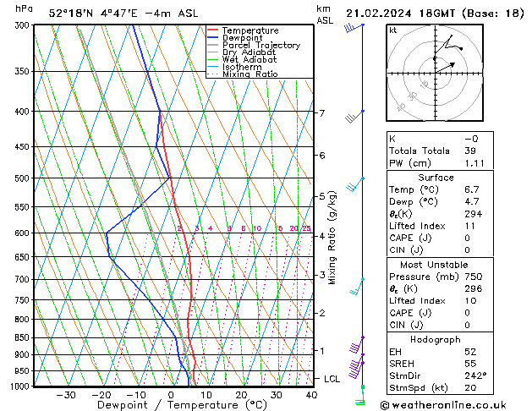
Task: Click the K index row label
Action: pyautogui.click(x=392, y=139)
